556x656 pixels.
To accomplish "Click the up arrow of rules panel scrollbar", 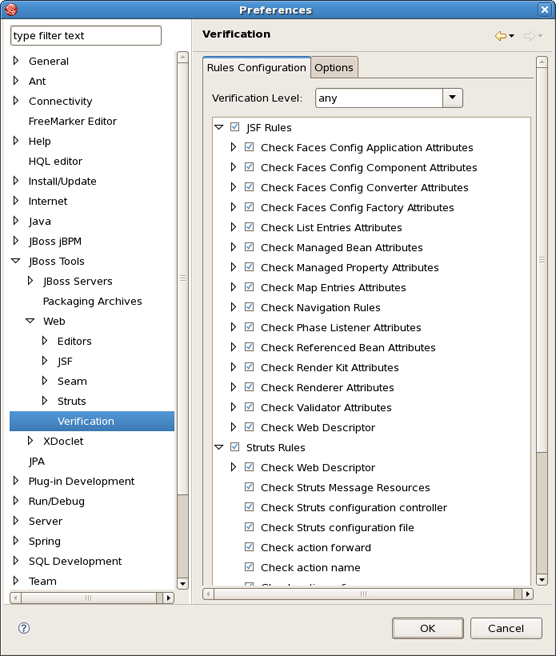I will coord(542,62).
